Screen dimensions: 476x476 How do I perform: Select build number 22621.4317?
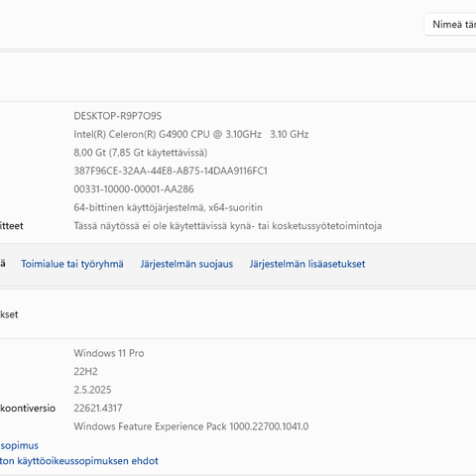click(98, 408)
